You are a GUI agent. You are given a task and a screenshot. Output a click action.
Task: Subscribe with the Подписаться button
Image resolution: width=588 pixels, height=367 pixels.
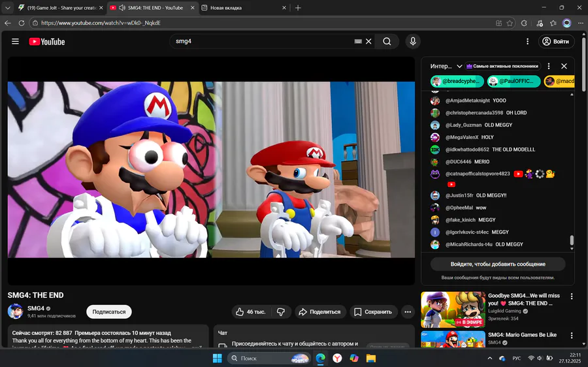point(108,312)
